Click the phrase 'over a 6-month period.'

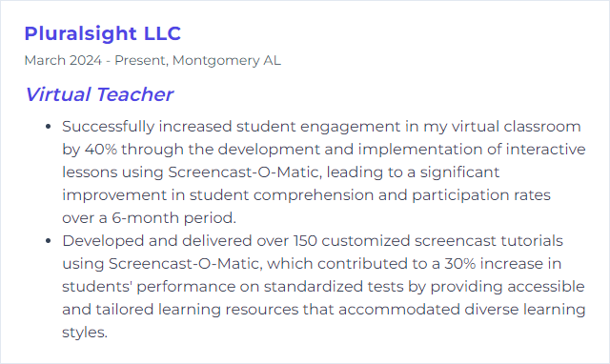pyautogui.click(x=149, y=218)
